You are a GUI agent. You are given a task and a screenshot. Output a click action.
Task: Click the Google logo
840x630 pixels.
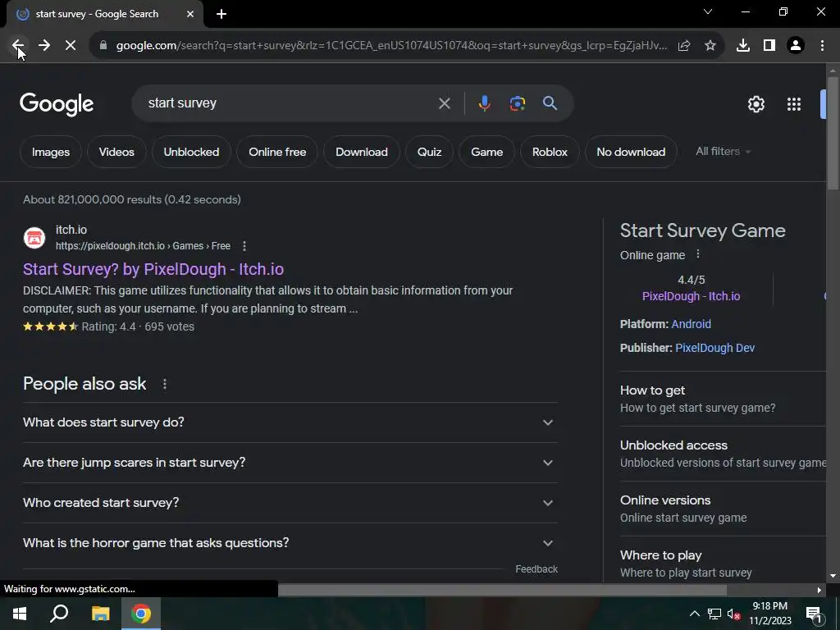pos(57,104)
